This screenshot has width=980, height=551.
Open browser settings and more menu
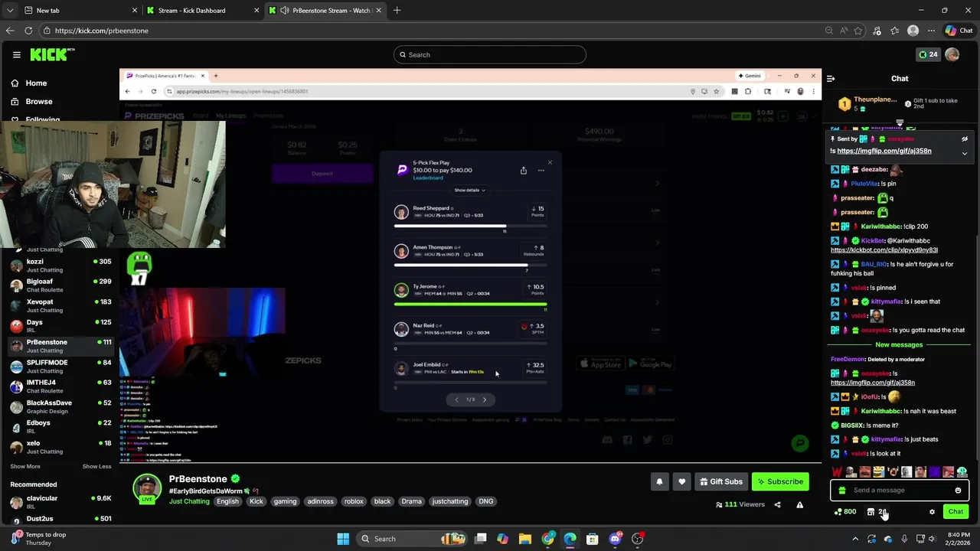pyautogui.click(x=931, y=31)
